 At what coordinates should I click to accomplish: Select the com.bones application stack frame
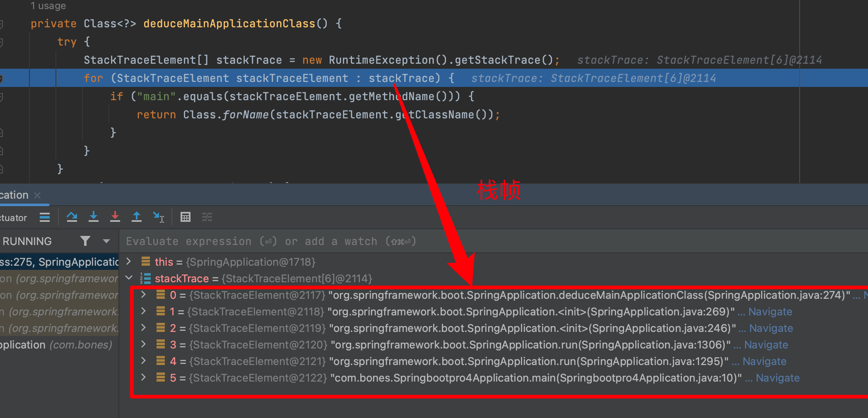(59, 345)
